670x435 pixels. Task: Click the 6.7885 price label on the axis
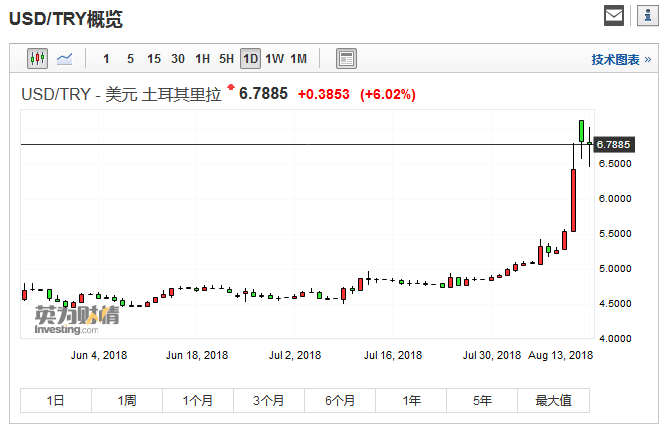[x=613, y=145]
